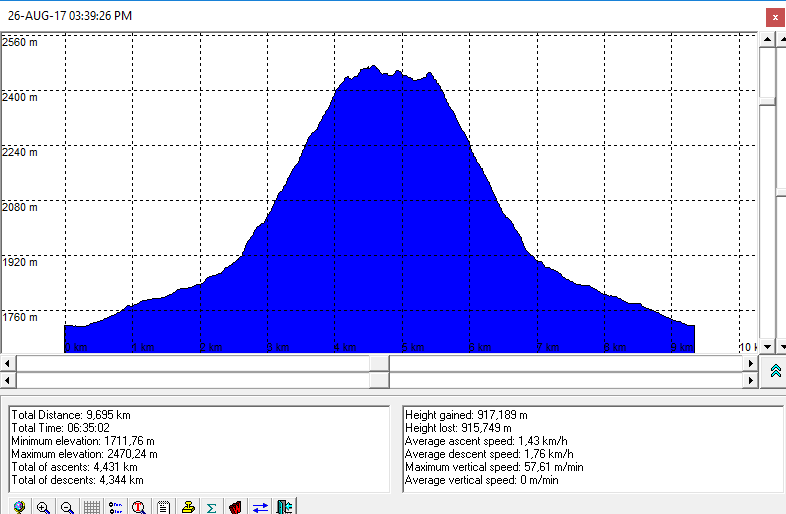Click the Total Distance statistics line

click(x=71, y=414)
